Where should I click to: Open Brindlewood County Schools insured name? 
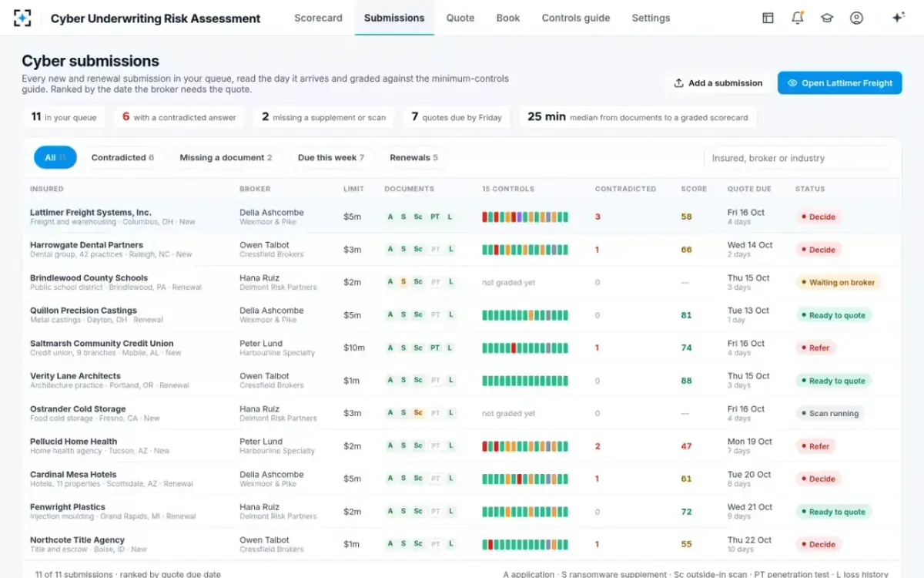pos(89,278)
